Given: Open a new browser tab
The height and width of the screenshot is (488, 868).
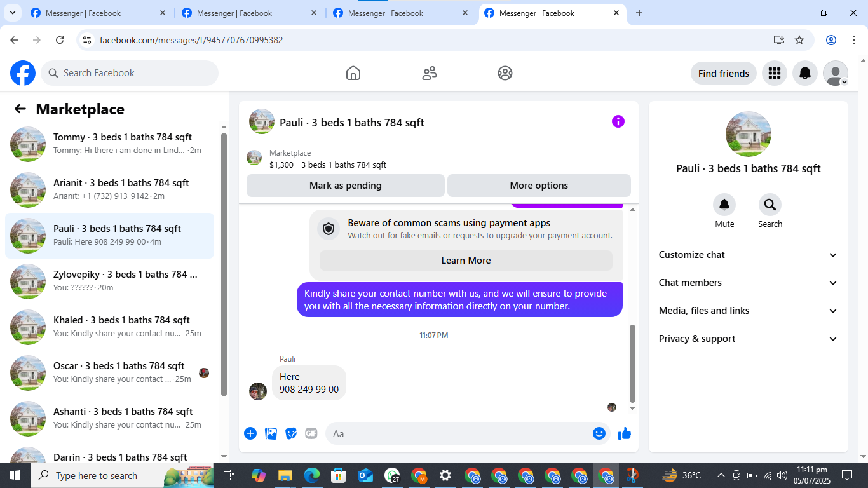Looking at the screenshot, I should click(x=639, y=13).
